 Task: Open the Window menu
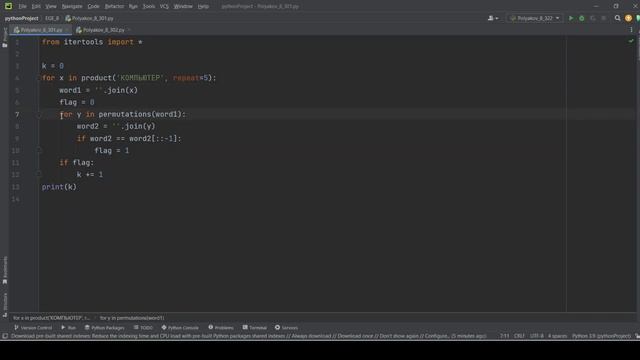(183, 6)
